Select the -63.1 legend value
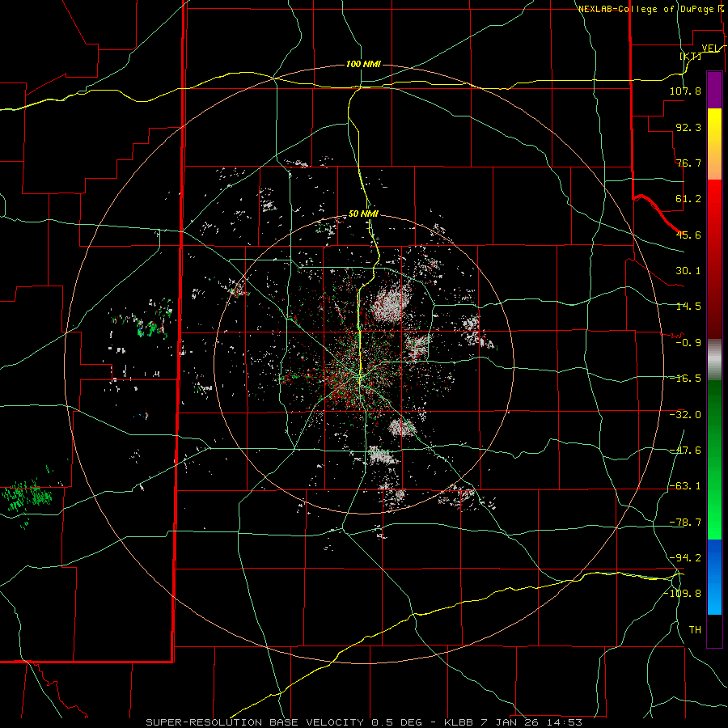This screenshot has width=728, height=728. coord(685,486)
